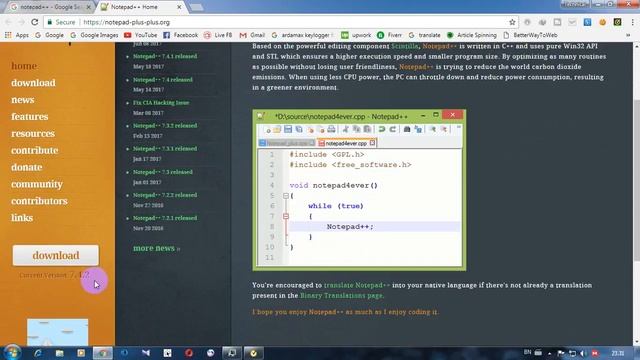Open the upwork bookmark
The height and width of the screenshot is (360, 640).
pos(356,35)
